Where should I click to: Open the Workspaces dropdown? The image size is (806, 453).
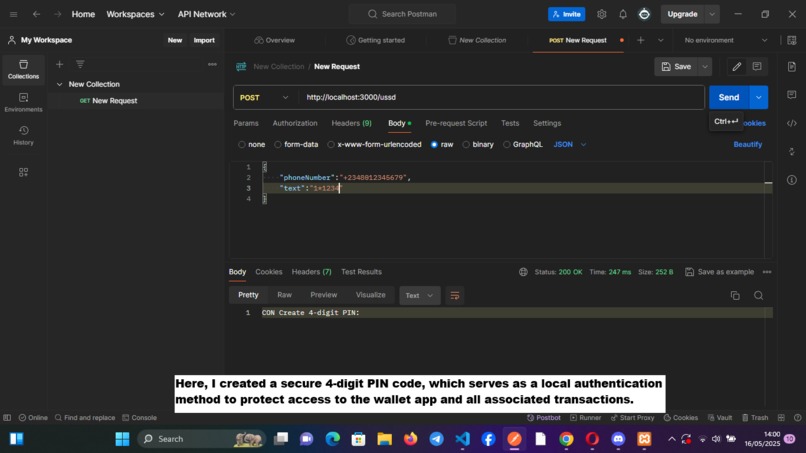pyautogui.click(x=135, y=14)
